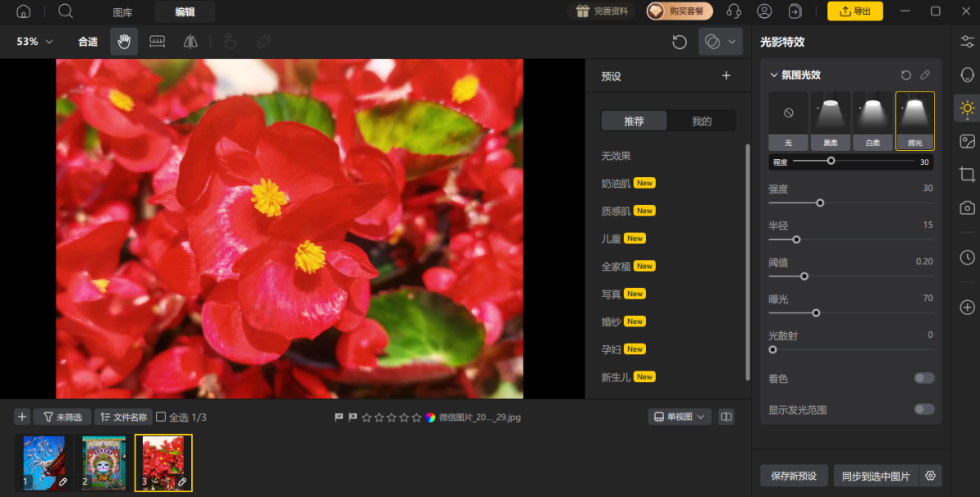This screenshot has height=497, width=980.
Task: Click the undo rotate arrow icon
Action: coord(679,42)
